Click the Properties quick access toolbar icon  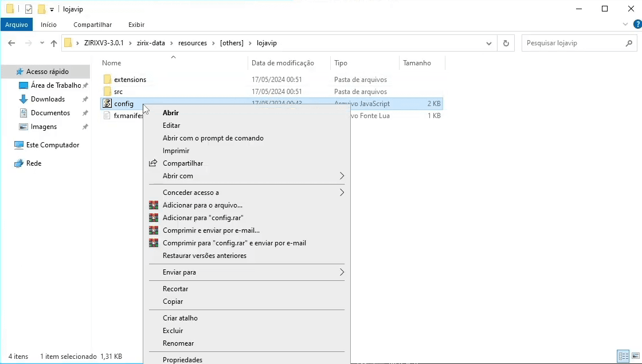[x=29, y=9]
